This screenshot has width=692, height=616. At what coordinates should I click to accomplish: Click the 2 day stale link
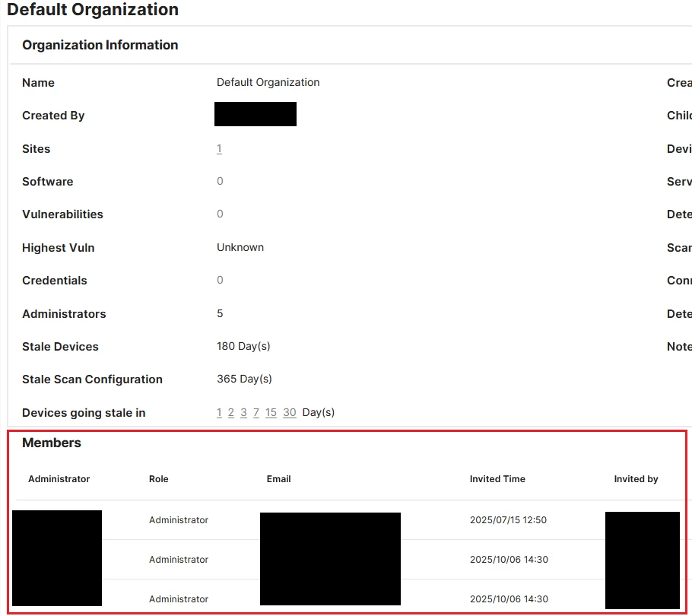pos(231,413)
